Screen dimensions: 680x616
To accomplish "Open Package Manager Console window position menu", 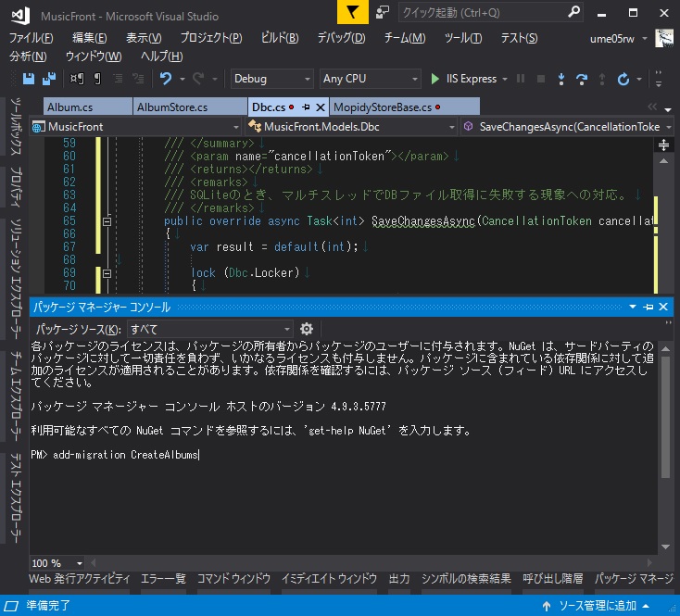I will pos(633,307).
